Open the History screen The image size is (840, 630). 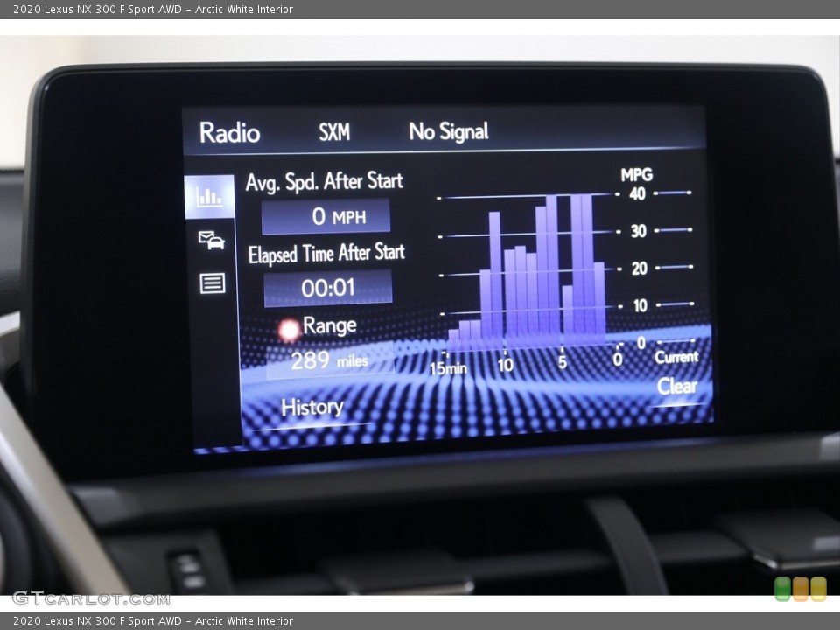311,407
